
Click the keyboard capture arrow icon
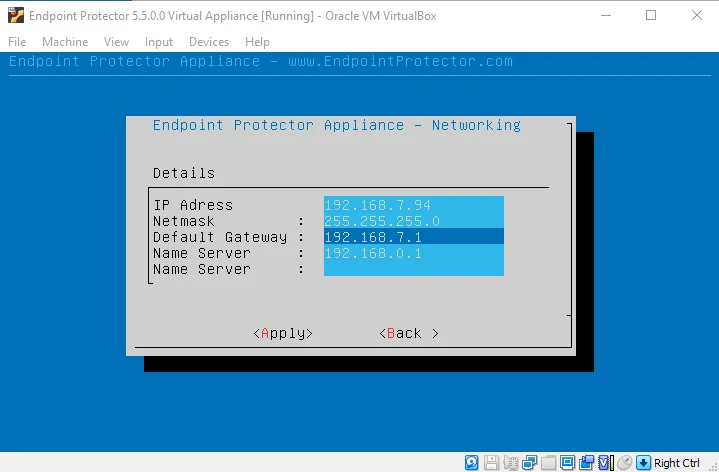click(x=643, y=463)
